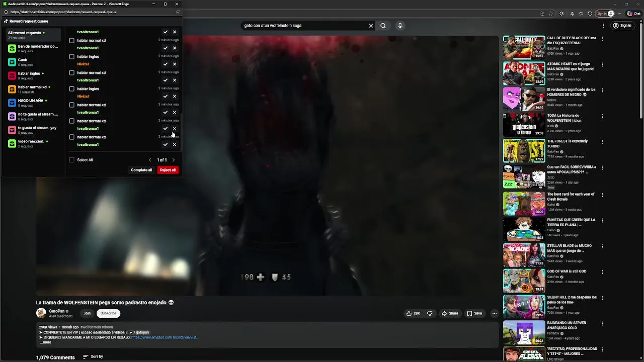Click the 'Complete all' button
This screenshot has width=644, height=362.
pos(141,170)
